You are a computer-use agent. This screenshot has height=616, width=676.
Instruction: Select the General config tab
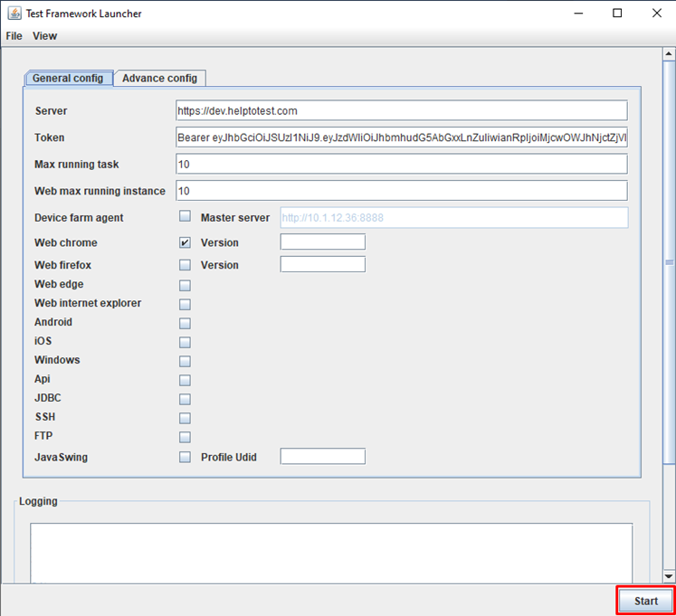(x=69, y=79)
